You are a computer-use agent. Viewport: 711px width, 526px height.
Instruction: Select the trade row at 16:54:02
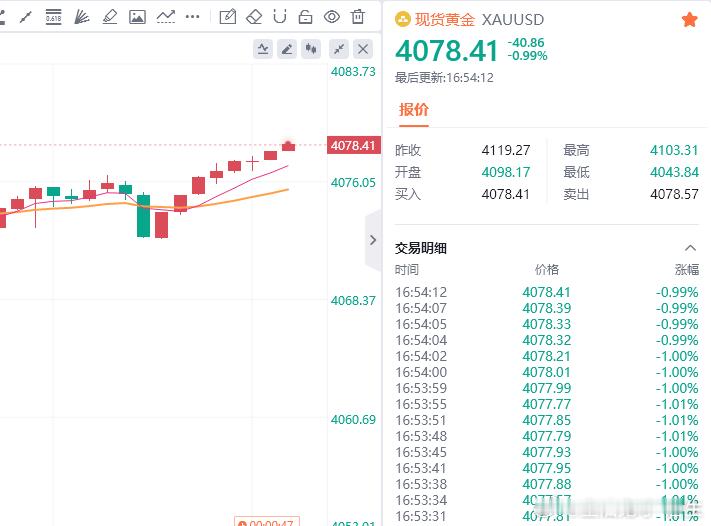[546, 356]
